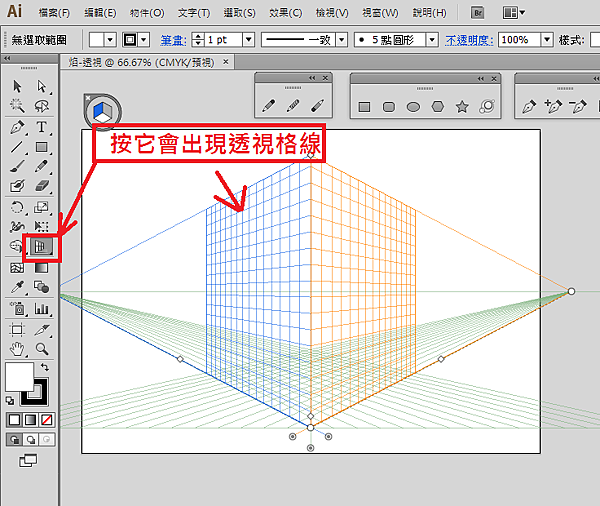Open the 5 點圓形 brush dropdown
Viewport: 600px width, 506px height.
pos(432,39)
